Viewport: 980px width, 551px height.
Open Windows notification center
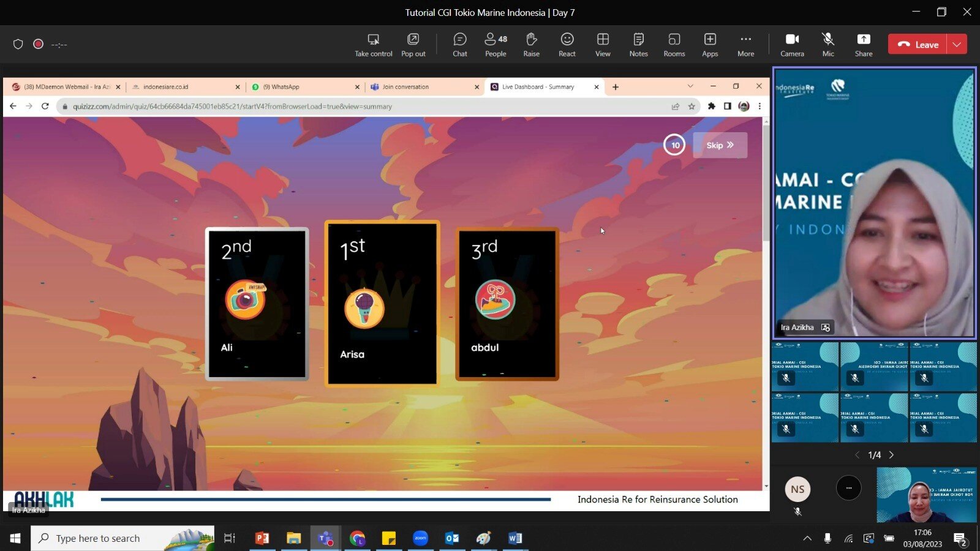tap(960, 539)
